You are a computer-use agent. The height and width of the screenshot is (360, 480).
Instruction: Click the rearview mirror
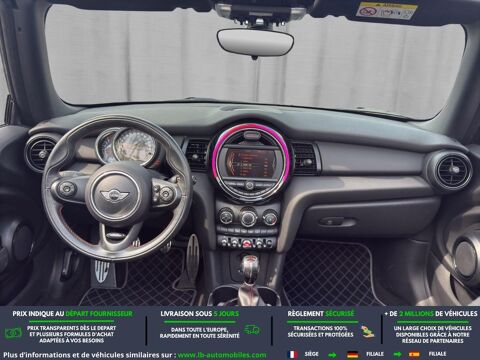(x=255, y=41)
